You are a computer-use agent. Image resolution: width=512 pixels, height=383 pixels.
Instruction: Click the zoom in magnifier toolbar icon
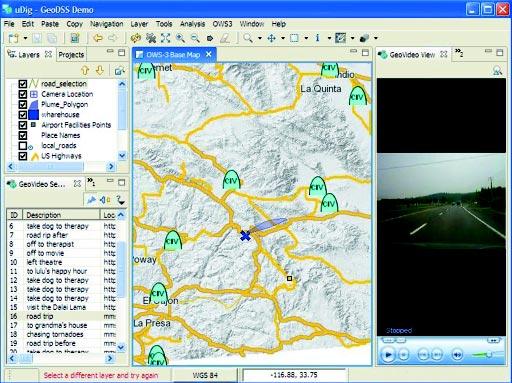[180, 38]
